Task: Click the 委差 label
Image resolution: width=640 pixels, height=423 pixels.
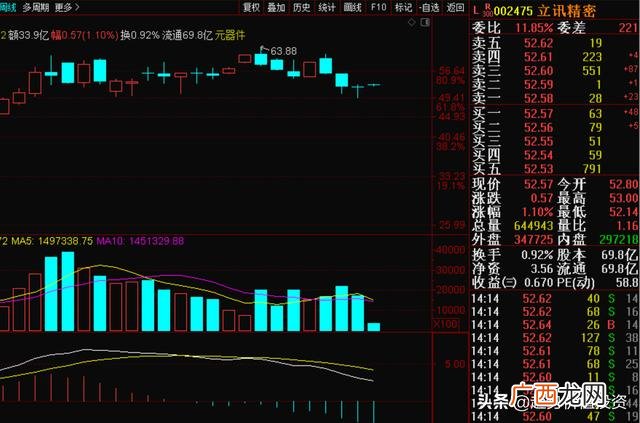Action: [571, 28]
